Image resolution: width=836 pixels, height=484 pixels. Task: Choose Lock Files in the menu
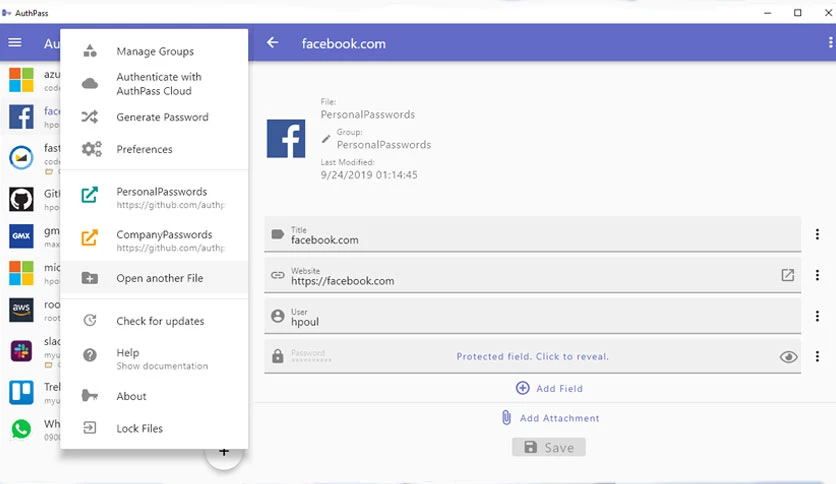[x=154, y=428]
